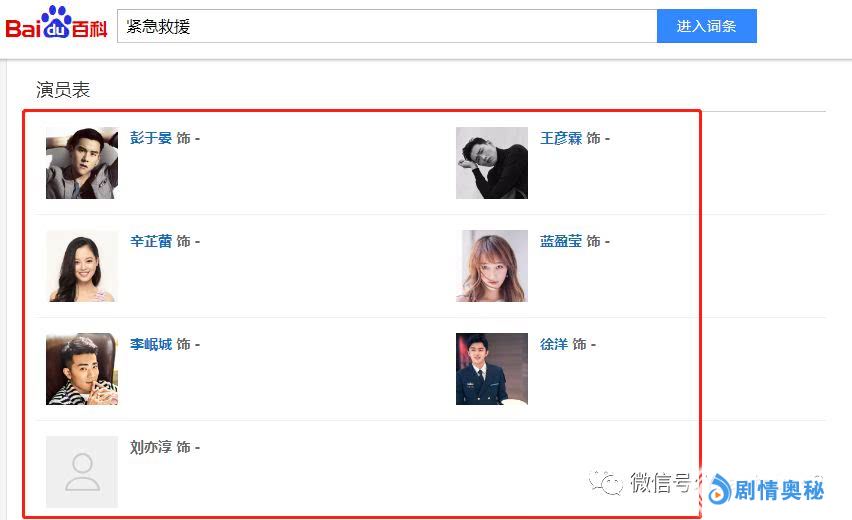Open the 王彦霖 name link
852x520 pixels.
561,138
